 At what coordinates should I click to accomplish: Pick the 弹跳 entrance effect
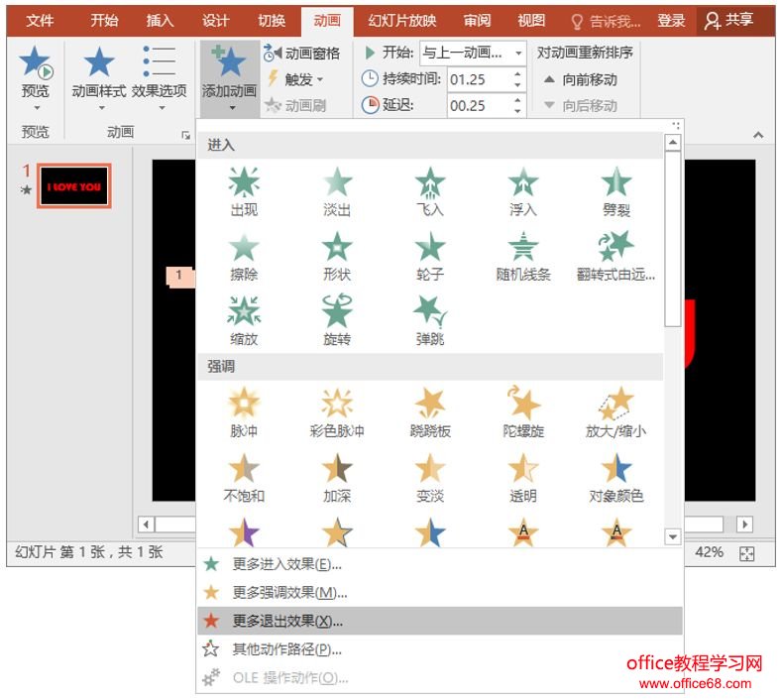click(430, 319)
